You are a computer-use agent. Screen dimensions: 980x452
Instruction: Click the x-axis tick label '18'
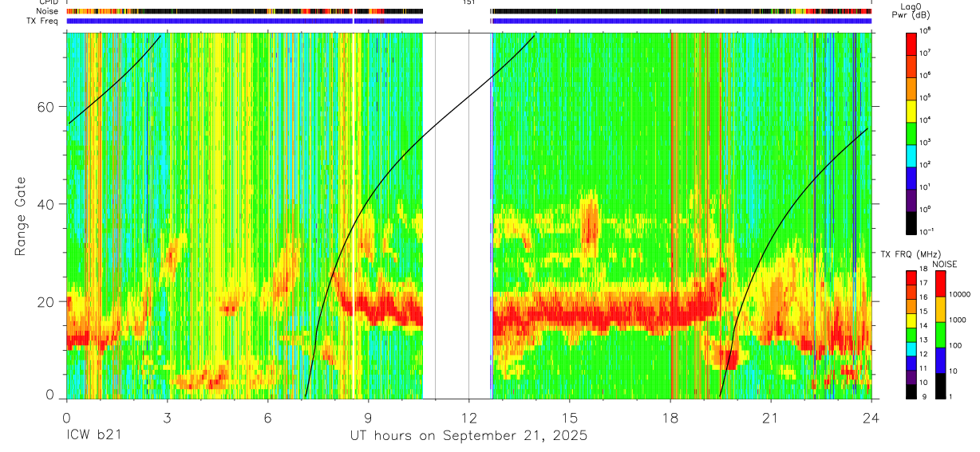pyautogui.click(x=670, y=417)
